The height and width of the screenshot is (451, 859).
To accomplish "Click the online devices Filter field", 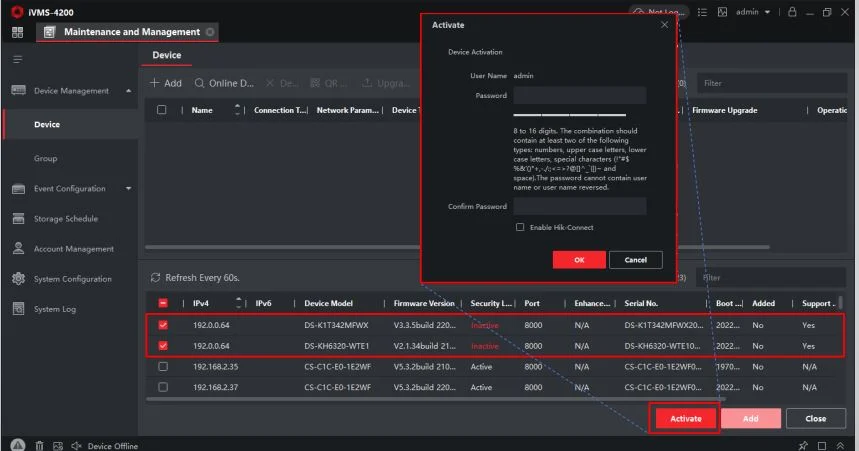I will pos(771,278).
